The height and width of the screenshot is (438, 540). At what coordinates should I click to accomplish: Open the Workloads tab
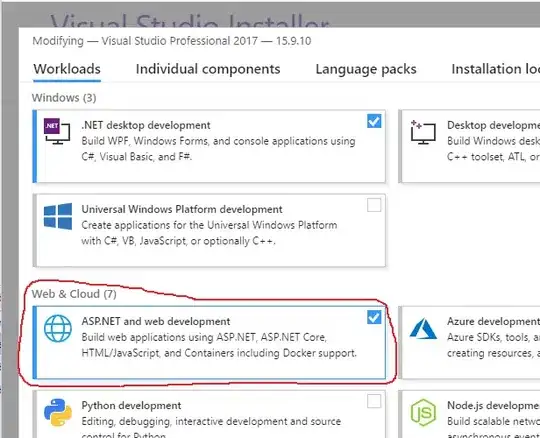(67, 69)
